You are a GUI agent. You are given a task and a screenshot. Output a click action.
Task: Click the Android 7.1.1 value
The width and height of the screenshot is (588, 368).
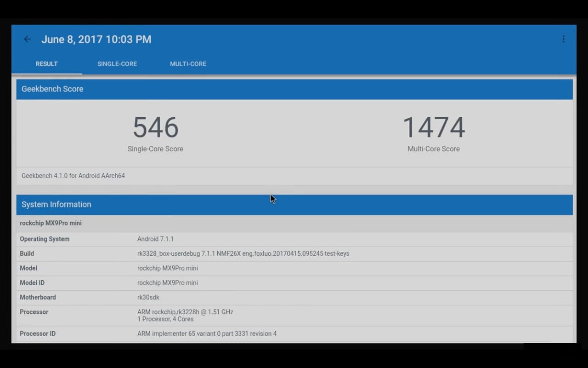pos(155,239)
